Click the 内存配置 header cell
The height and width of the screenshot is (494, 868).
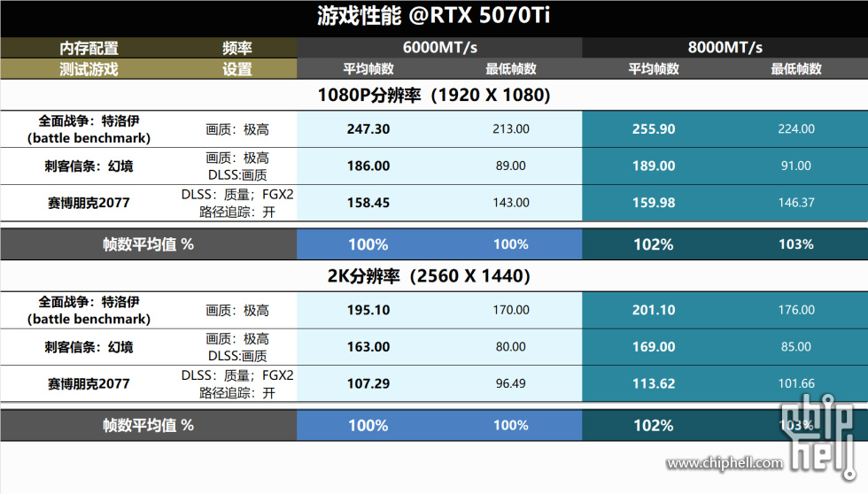pyautogui.click(x=89, y=48)
